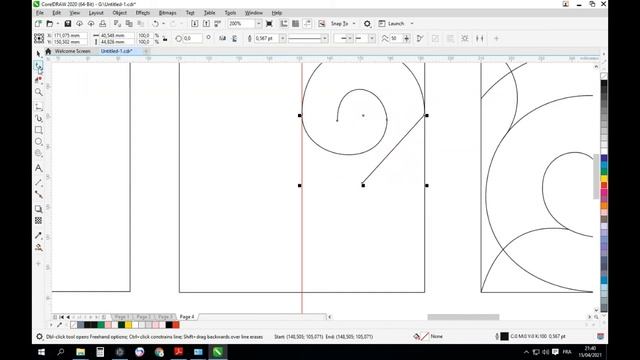The height and width of the screenshot is (360, 640).
Task: Choose the Ellipse tool
Action: tap(39, 142)
